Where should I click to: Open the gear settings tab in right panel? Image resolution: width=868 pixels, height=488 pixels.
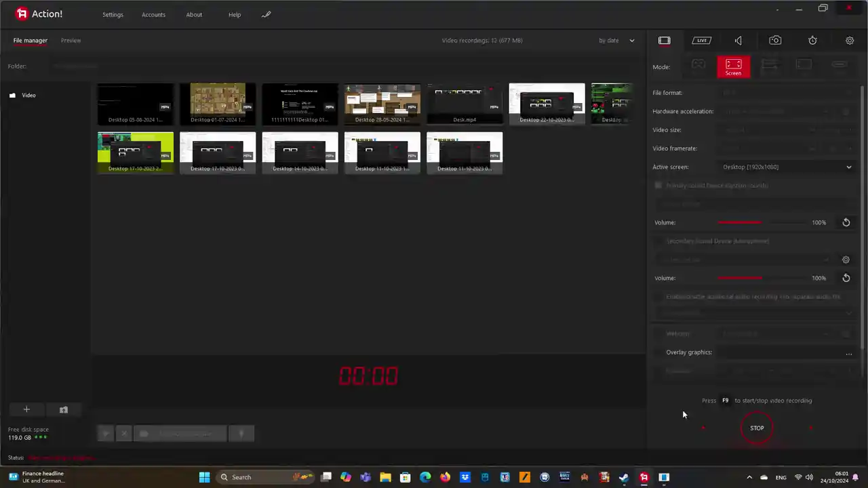tap(850, 41)
